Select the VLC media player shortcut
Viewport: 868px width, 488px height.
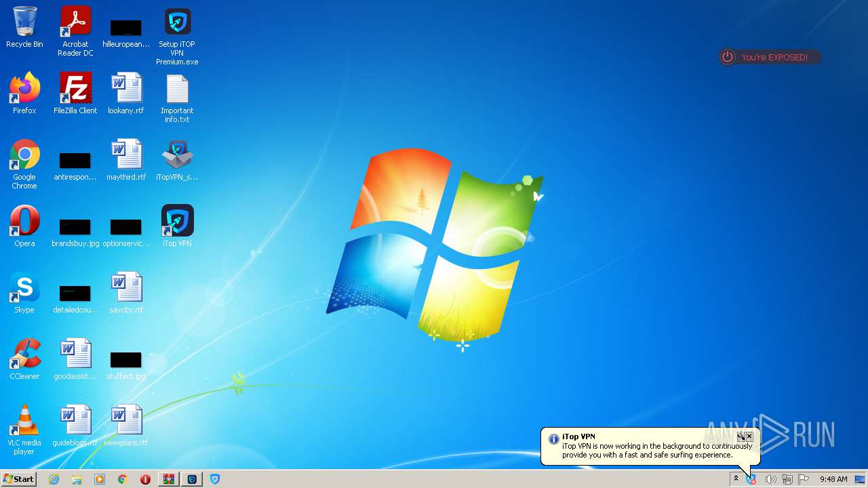click(x=24, y=430)
